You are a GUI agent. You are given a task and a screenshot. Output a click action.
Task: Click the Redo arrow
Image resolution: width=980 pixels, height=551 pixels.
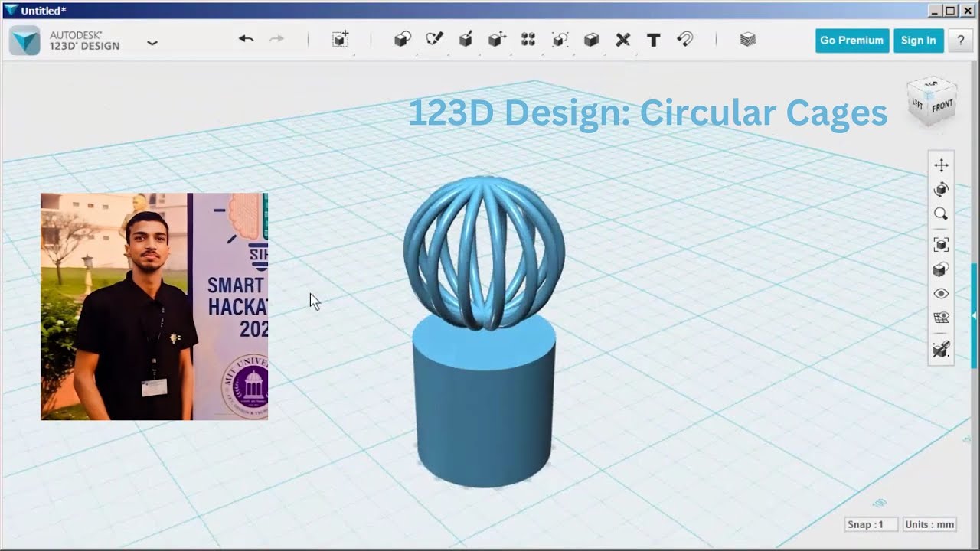click(276, 39)
